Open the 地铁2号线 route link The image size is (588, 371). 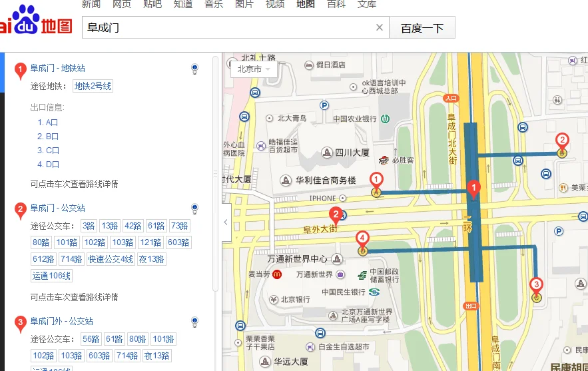point(93,86)
